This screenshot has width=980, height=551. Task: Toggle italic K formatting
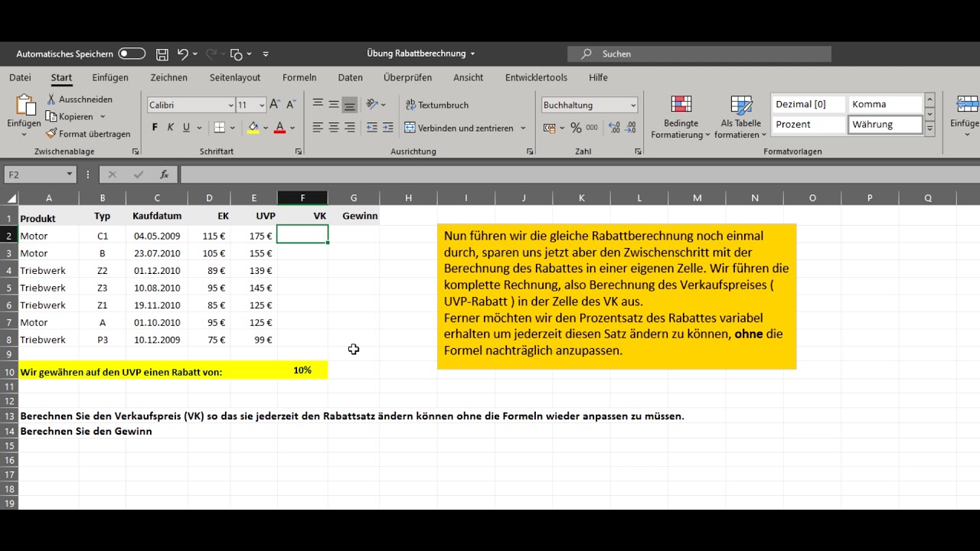click(x=171, y=128)
